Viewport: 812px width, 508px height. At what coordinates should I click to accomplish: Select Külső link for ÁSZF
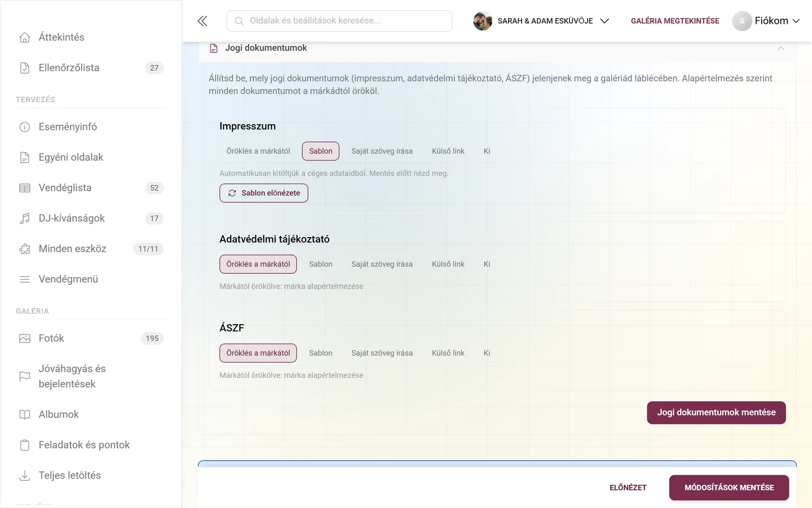click(x=448, y=353)
